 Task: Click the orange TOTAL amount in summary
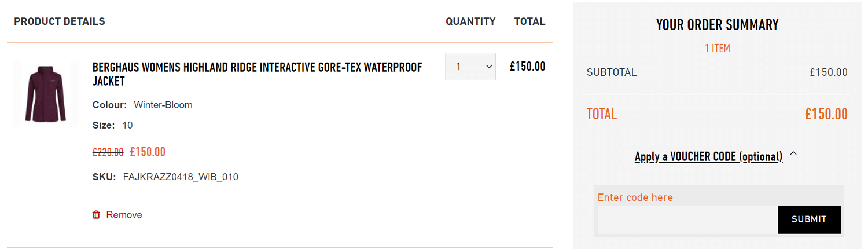826,114
